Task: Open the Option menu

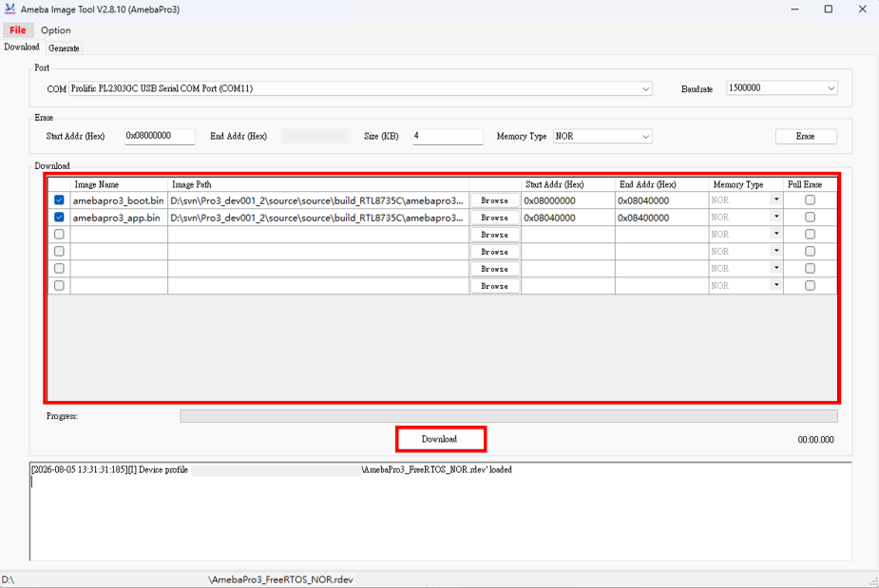Action: click(x=55, y=30)
